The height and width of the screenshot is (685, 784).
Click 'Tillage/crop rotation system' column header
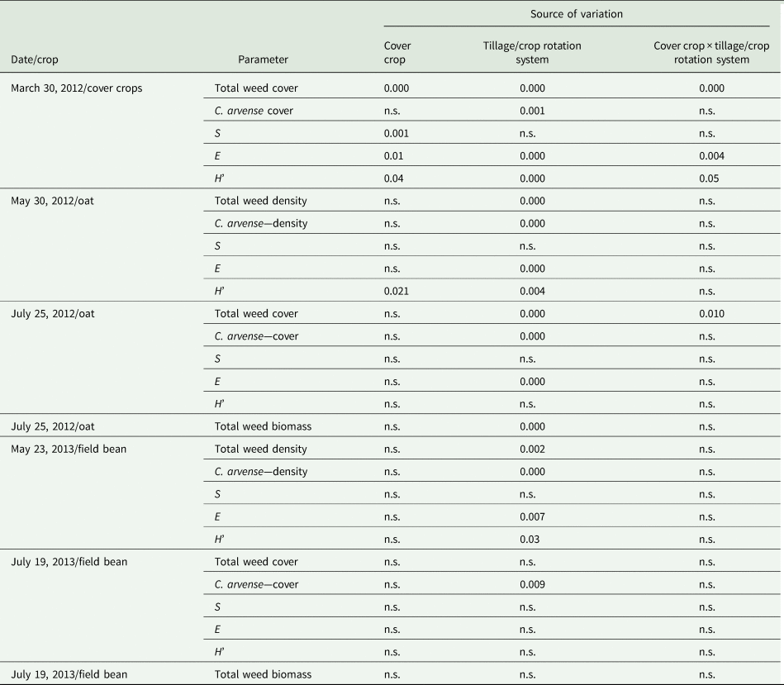point(532,53)
